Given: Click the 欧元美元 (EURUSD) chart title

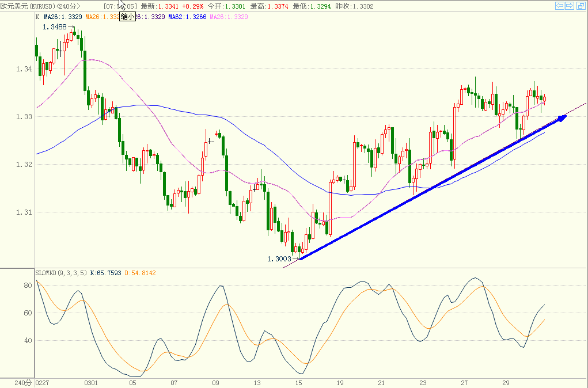Looking at the screenshot, I should pos(40,6).
